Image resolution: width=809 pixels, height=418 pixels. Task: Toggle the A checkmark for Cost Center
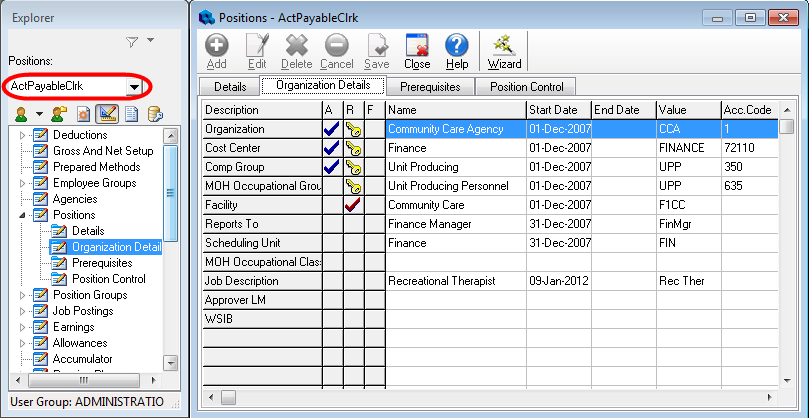(332, 148)
